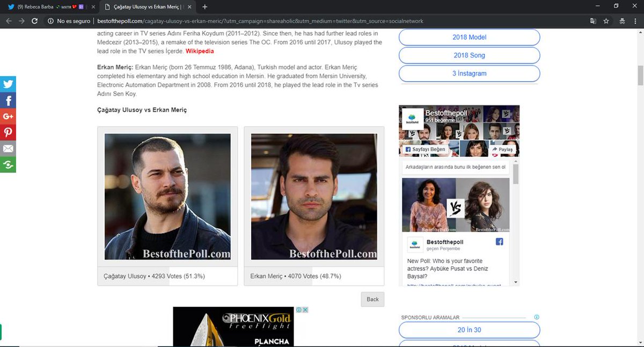Image resolution: width=644 pixels, height=347 pixels.
Task: Click Facebook widget scrollbar thumb
Action: point(516,175)
